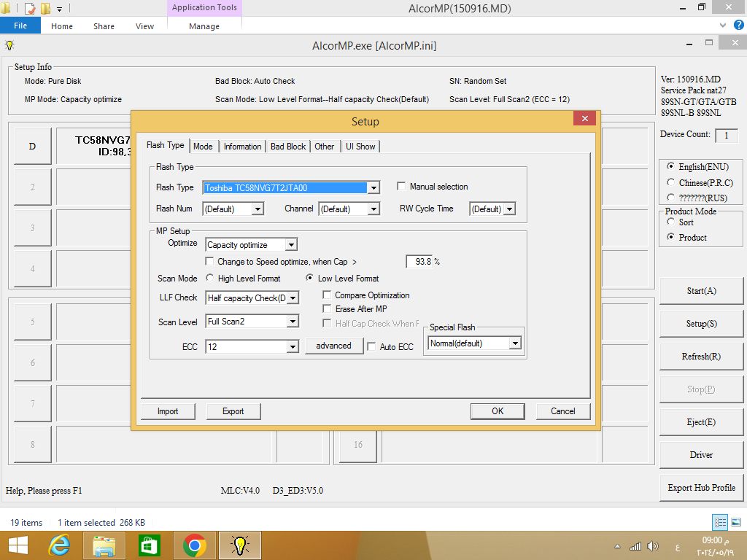This screenshot has width=747, height=560.
Task: Open the Information tab
Action: 242,146
